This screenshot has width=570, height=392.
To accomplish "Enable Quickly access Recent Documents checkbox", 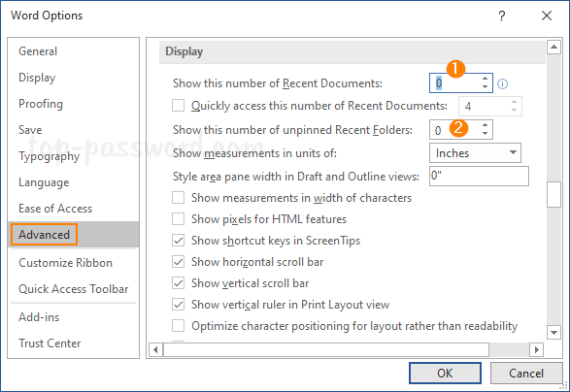I will tap(178, 106).
